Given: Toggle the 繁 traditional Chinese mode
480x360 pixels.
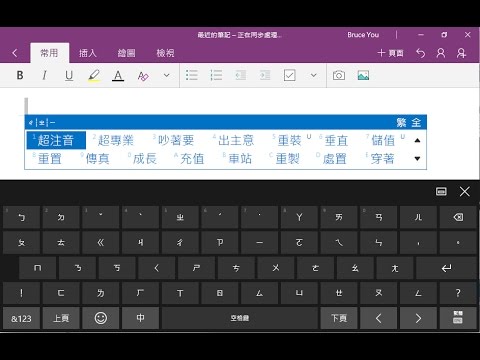Looking at the screenshot, I should (x=401, y=123).
